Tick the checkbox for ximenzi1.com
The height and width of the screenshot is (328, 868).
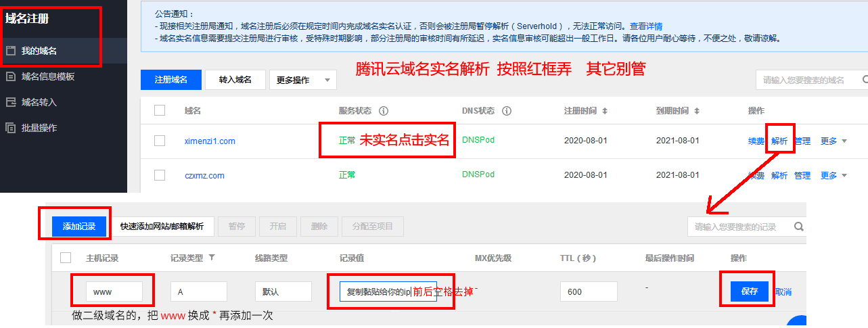coord(160,141)
